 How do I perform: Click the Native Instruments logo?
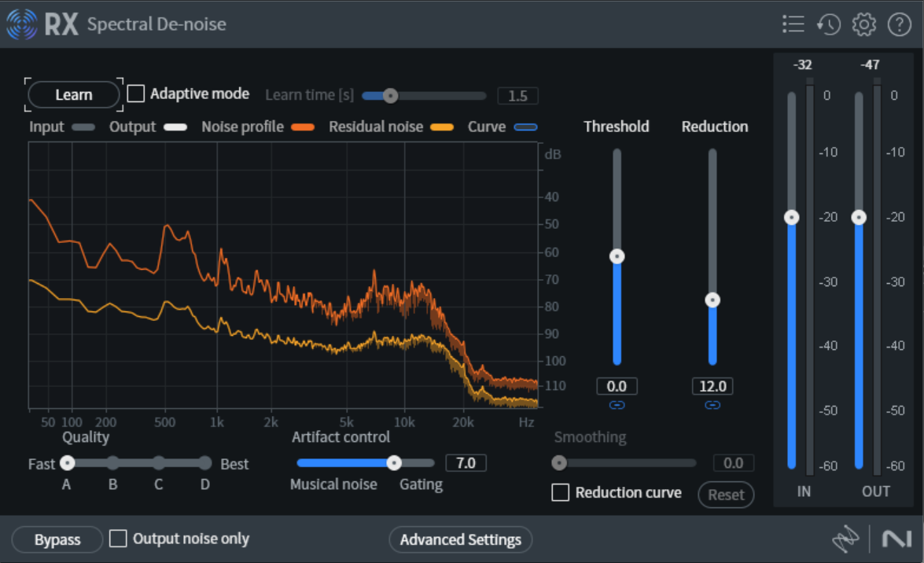coord(896,539)
